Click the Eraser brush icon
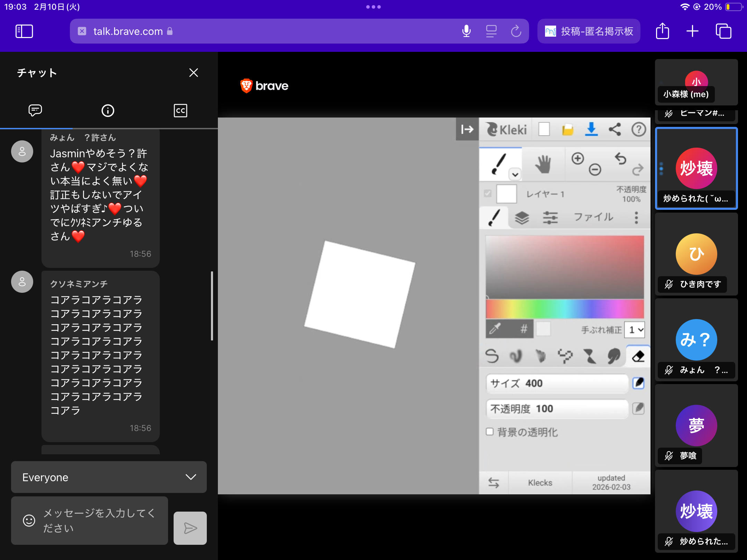This screenshot has height=560, width=747. pyautogui.click(x=638, y=356)
